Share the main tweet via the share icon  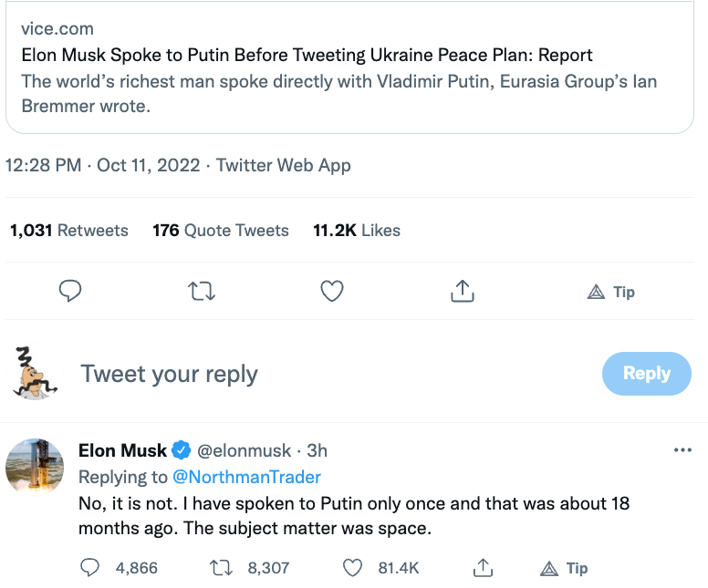[463, 292]
